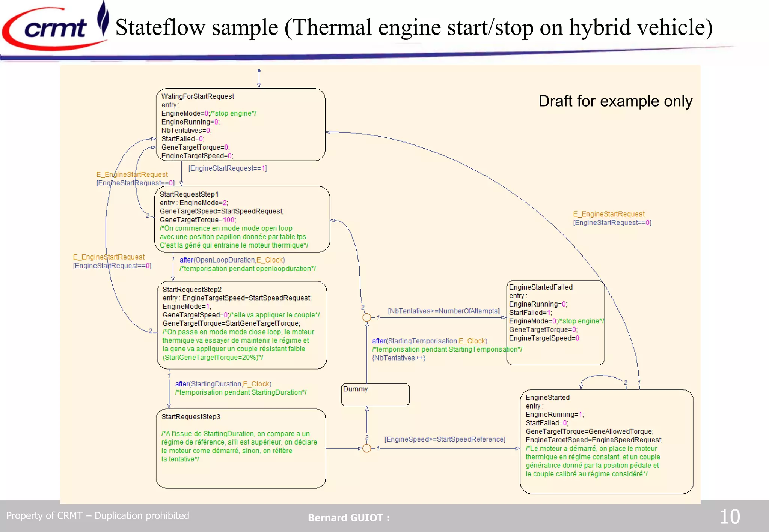Click the after(StartingDuration,E_Clock) label

click(223, 384)
